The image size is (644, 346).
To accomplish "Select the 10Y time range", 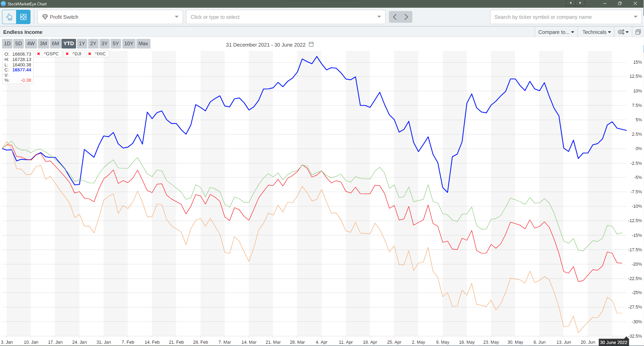I will click(x=129, y=44).
